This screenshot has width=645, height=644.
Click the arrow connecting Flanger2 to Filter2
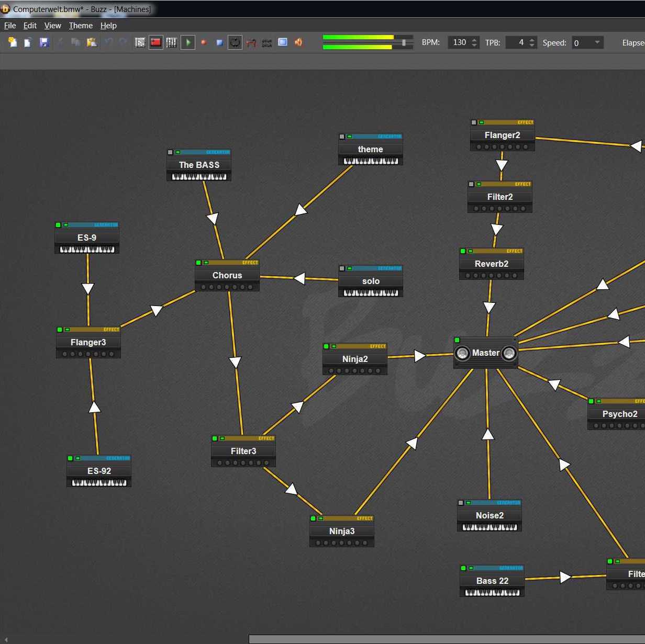[502, 165]
